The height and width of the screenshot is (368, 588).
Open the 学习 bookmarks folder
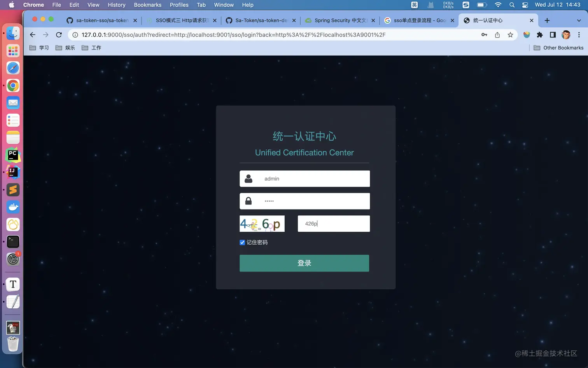coord(40,48)
